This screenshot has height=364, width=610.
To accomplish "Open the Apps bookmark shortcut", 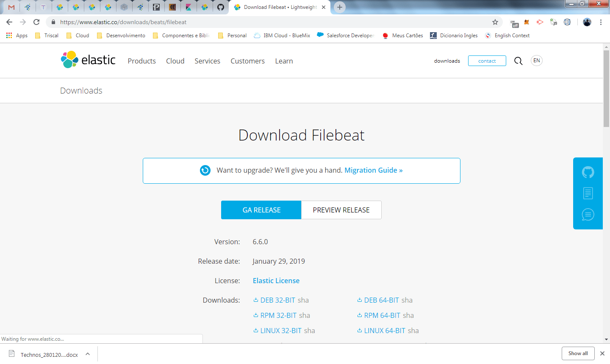I will point(17,36).
